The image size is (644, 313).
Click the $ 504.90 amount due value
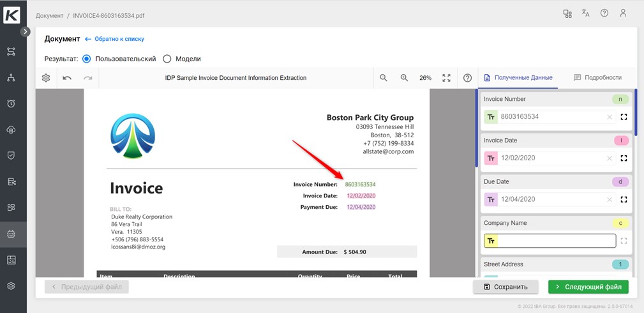point(355,252)
